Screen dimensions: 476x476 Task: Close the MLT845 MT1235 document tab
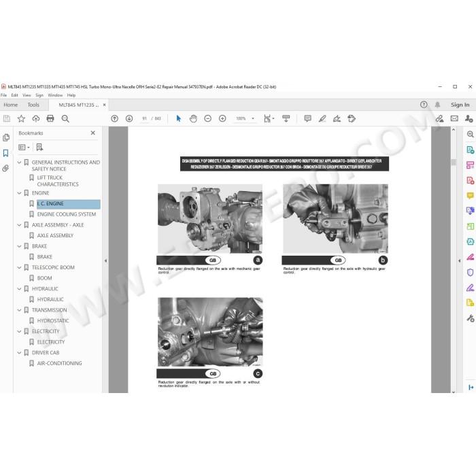coord(105,105)
